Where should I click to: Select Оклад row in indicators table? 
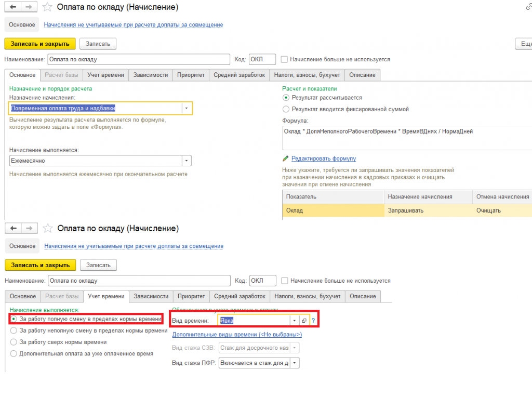click(x=407, y=210)
